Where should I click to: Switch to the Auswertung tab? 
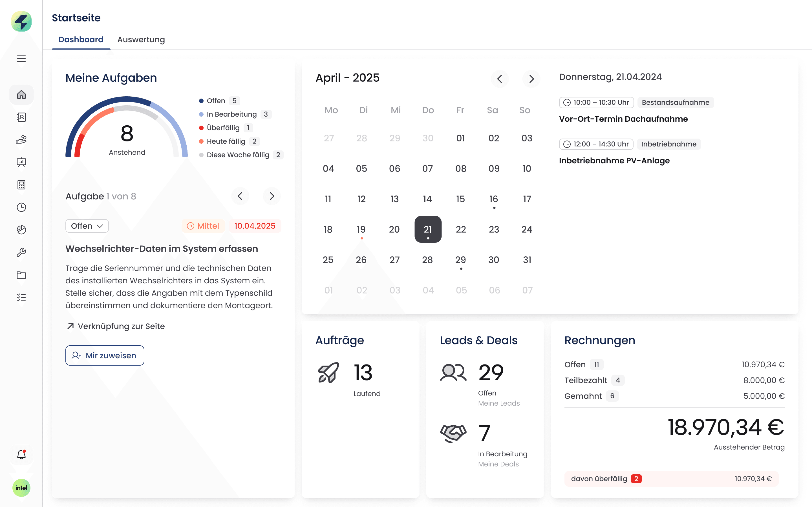pos(141,39)
